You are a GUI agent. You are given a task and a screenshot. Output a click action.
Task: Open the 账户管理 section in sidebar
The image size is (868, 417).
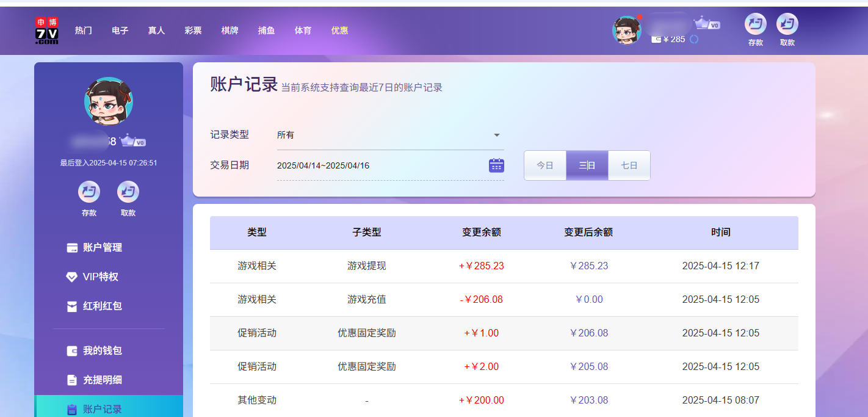tap(104, 247)
